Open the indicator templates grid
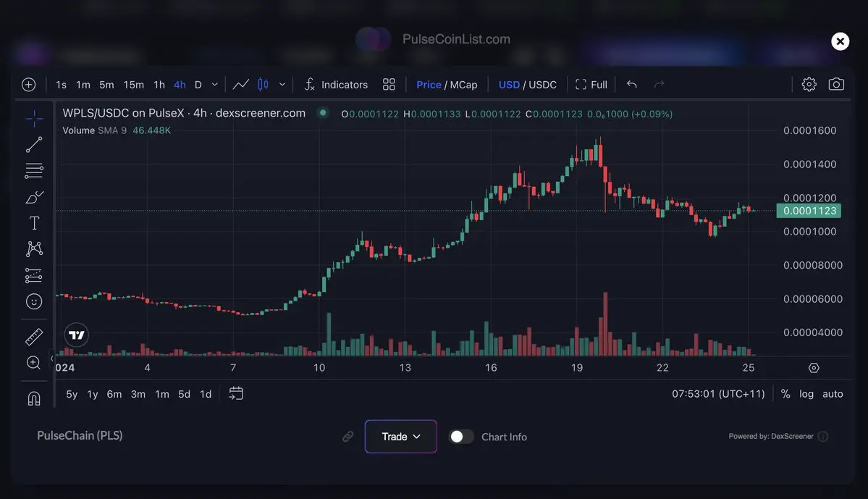 click(389, 84)
